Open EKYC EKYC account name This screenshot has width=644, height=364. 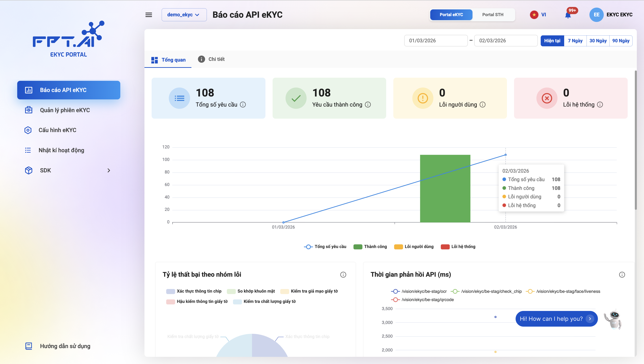[x=619, y=15]
